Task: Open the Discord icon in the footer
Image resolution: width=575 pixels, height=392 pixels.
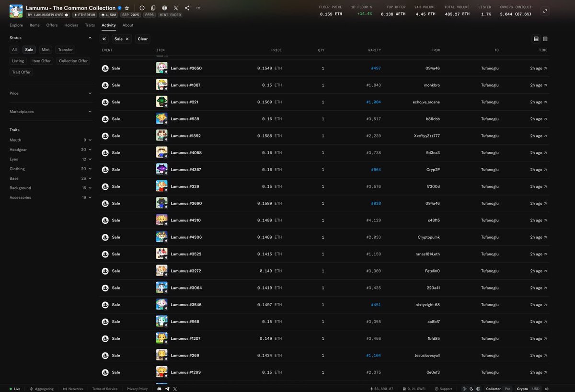Action: coord(160,389)
